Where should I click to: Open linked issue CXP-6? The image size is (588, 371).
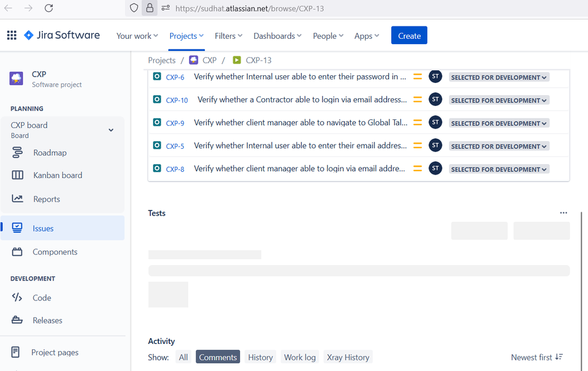pyautogui.click(x=175, y=77)
